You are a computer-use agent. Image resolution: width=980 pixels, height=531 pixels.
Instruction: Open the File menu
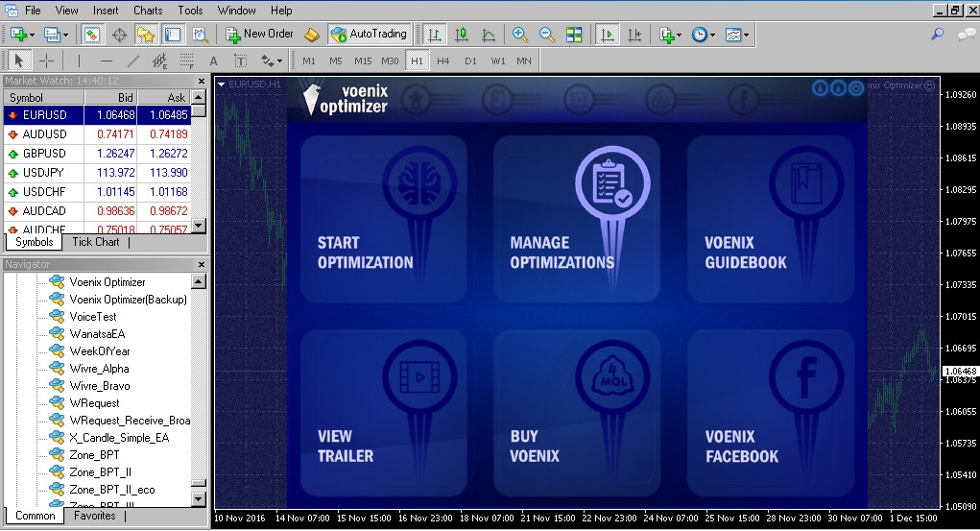tap(33, 10)
